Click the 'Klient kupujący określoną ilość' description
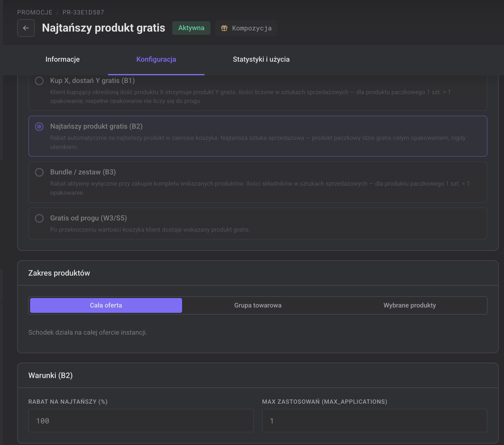Viewport: 504px width, 445px height. coord(250,96)
